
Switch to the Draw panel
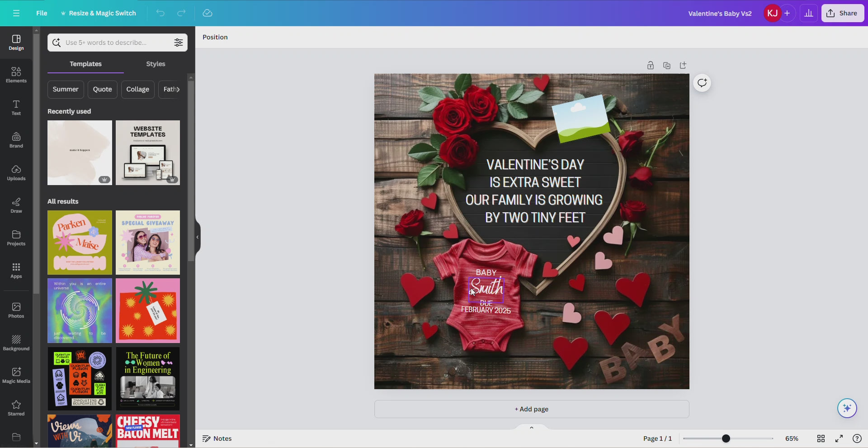(16, 205)
